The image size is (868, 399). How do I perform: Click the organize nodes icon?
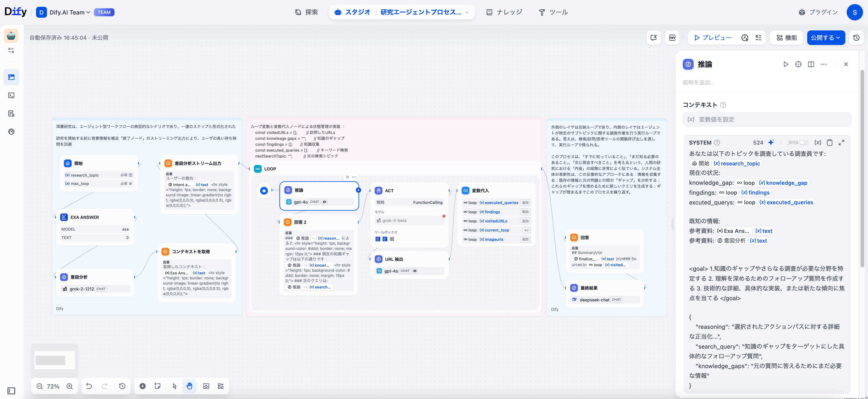[x=221, y=386]
